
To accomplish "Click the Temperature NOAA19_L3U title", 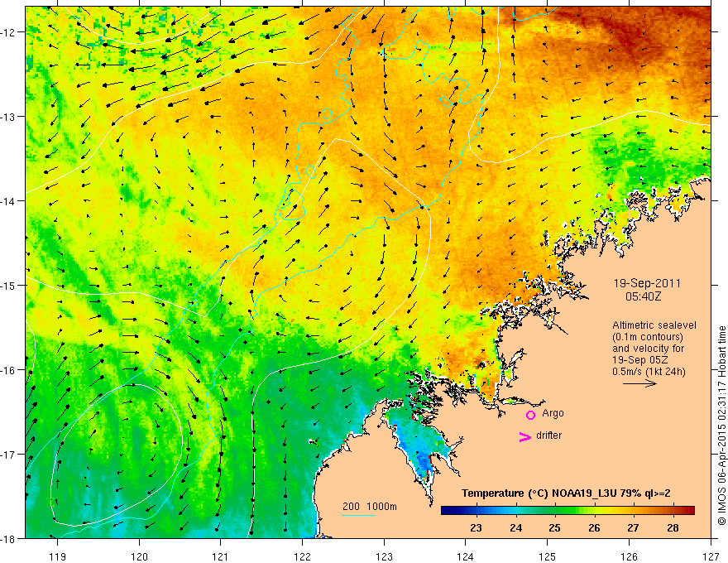I will click(x=566, y=493).
